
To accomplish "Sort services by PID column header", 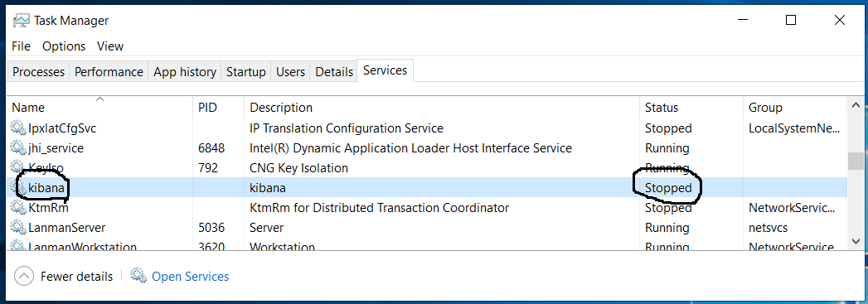I will [219, 107].
